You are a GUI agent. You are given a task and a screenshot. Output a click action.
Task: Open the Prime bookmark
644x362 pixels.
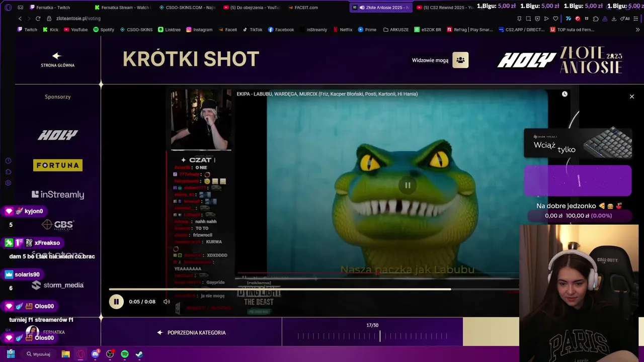pos(367,30)
